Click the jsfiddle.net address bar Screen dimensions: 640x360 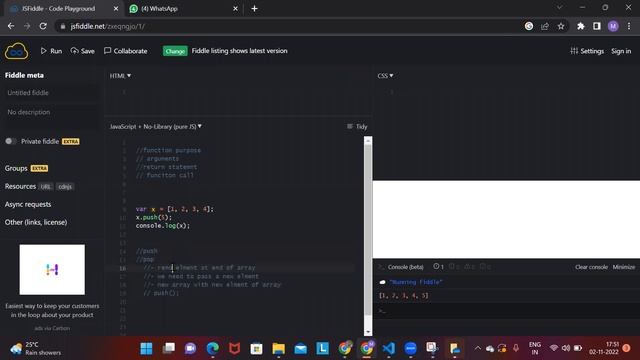(286, 26)
